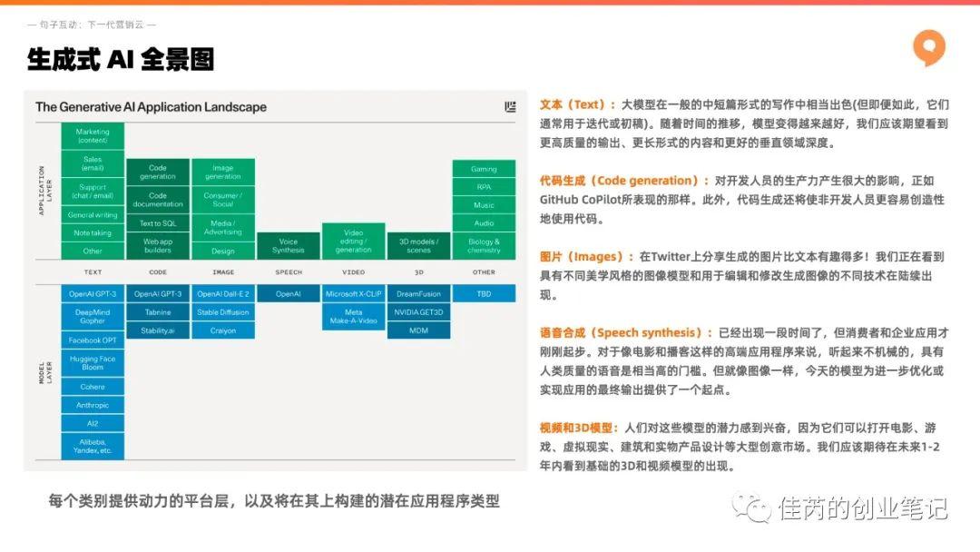Viewport: 980px width, 552px height.
Task: Click the Facebook OPT box
Action: click(93, 340)
